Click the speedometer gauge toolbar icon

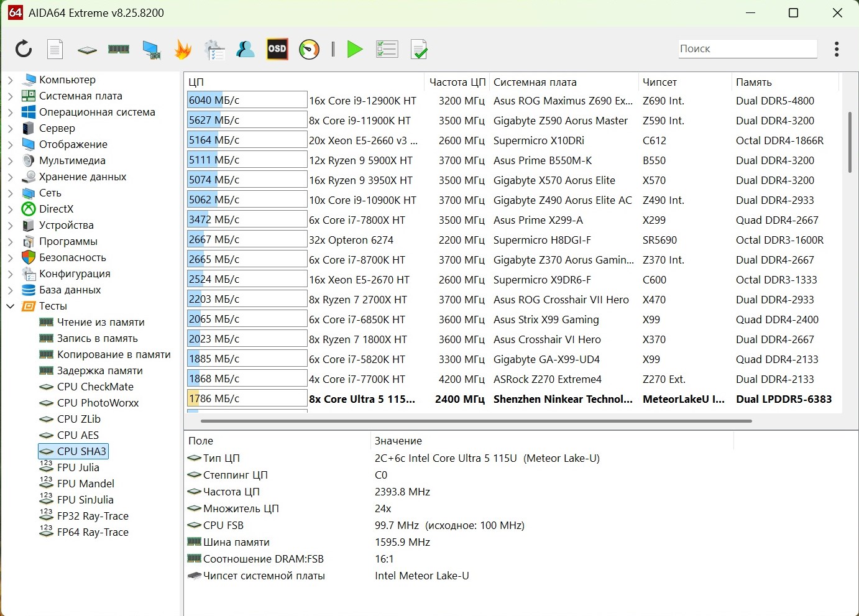click(x=309, y=49)
